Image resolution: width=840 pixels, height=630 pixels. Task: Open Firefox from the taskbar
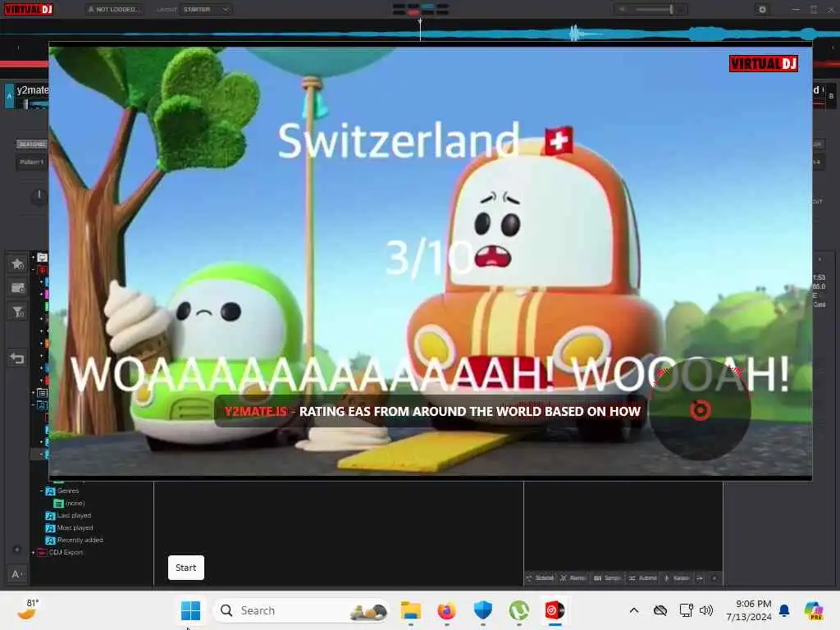pyautogui.click(x=447, y=610)
